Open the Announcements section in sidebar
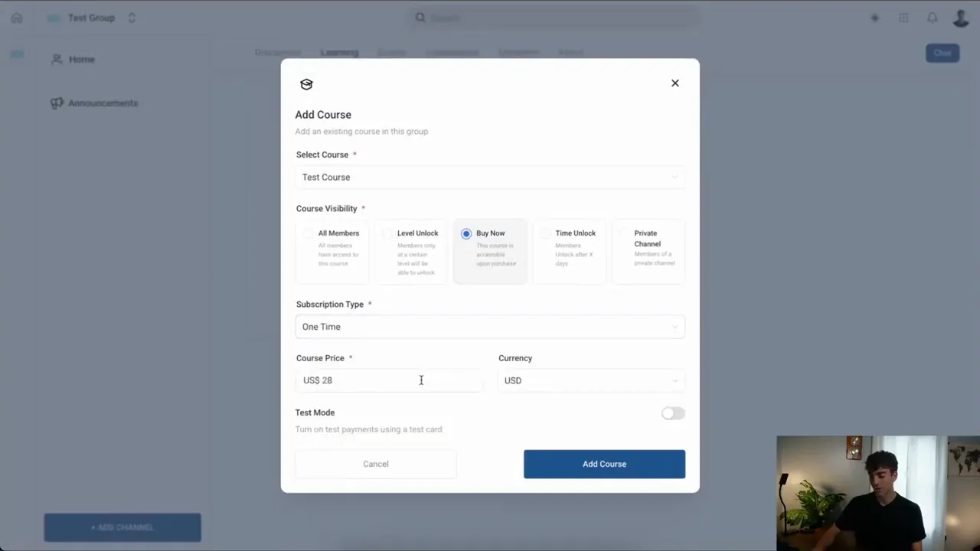980x551 pixels. point(93,103)
